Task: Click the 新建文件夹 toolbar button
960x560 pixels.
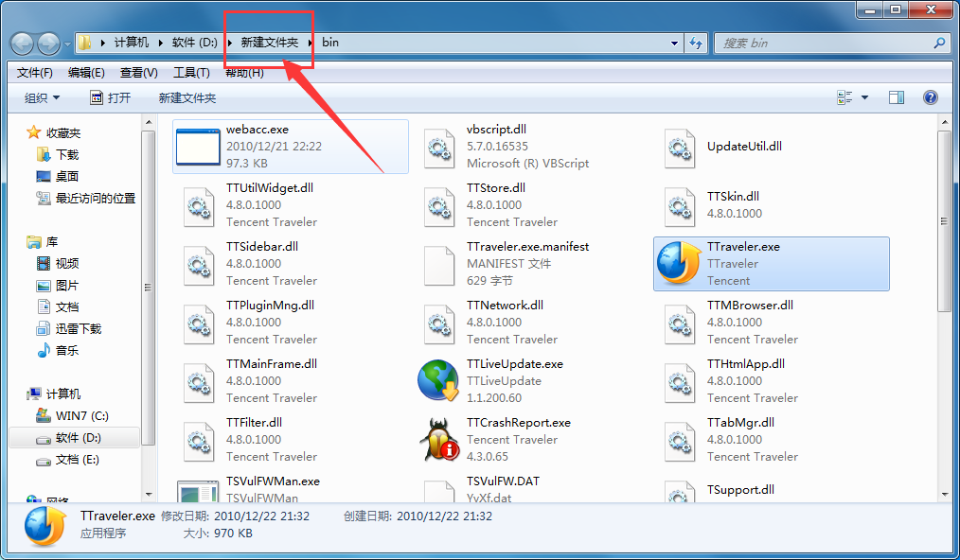Action: tap(187, 98)
